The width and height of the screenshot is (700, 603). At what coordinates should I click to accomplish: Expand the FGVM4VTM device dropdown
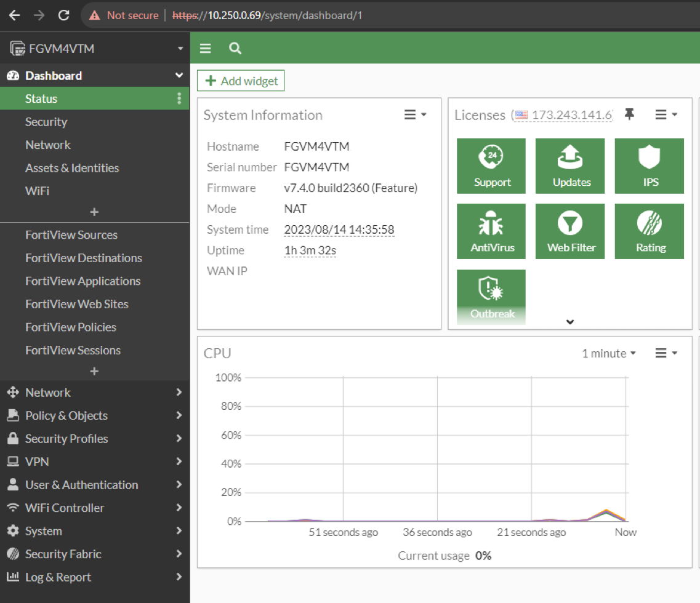point(180,47)
